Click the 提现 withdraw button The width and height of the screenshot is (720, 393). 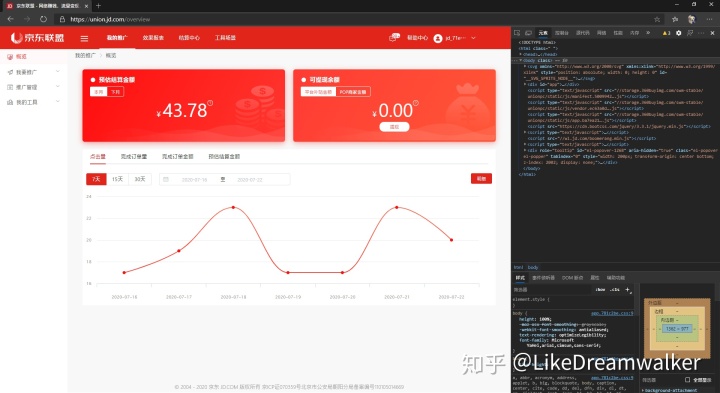pos(394,127)
